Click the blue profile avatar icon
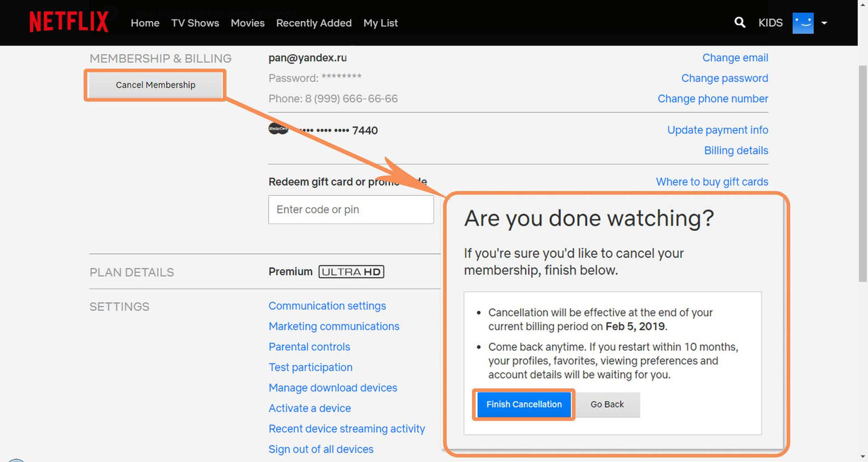Image resolution: width=868 pixels, height=462 pixels. pyautogui.click(x=803, y=22)
